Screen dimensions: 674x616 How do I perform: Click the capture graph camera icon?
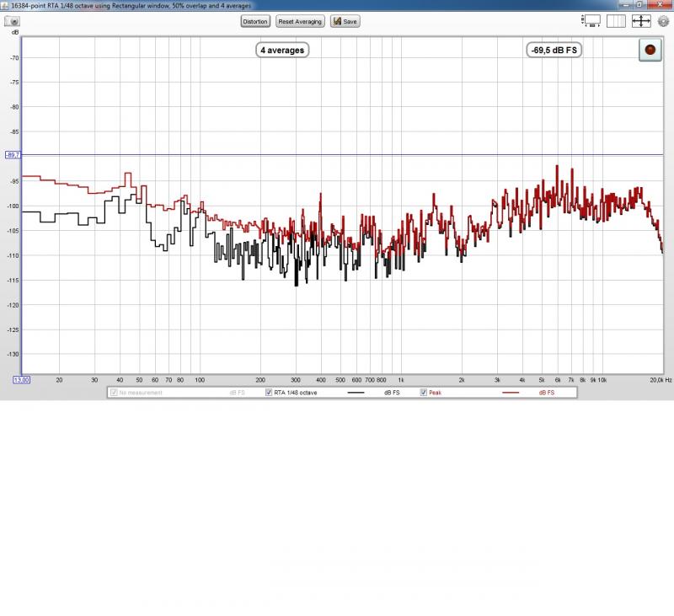click(13, 21)
